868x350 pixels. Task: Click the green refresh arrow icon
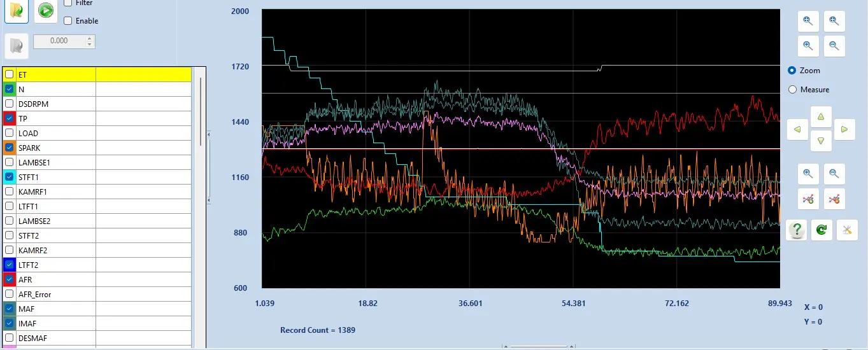click(822, 230)
